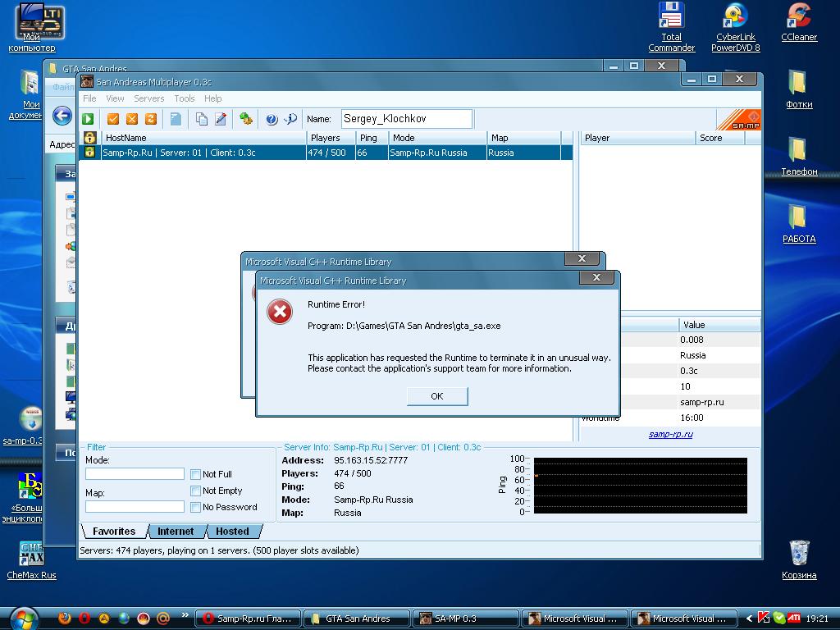Open the samp-rp.ru link

pyautogui.click(x=670, y=434)
